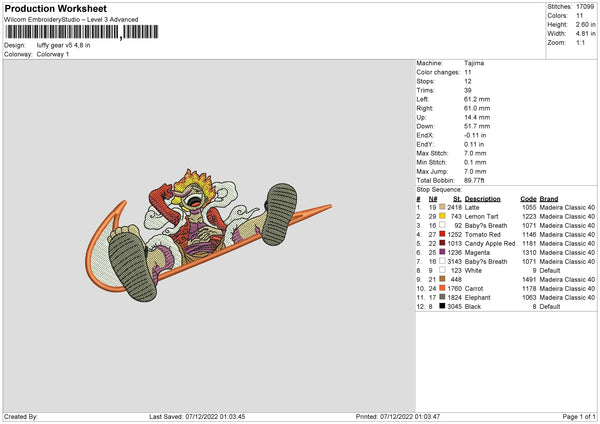This screenshot has height=424, width=600.
Task: Click the Width value '4.81 in'
Action: click(x=585, y=34)
